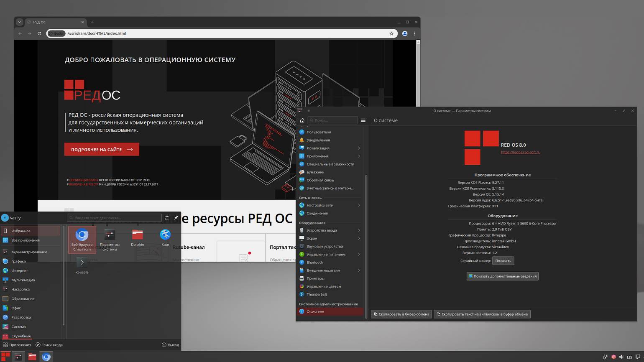Open Konsole from the favorites grid

tap(82, 263)
